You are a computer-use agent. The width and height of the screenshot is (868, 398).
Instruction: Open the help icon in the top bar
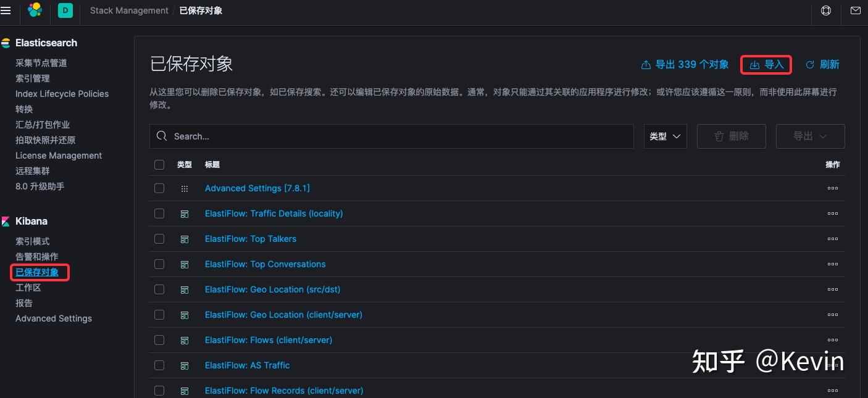point(825,10)
